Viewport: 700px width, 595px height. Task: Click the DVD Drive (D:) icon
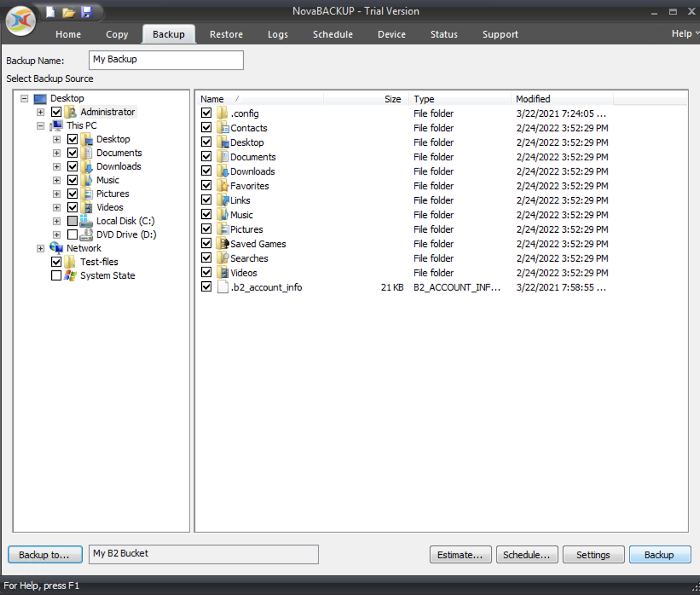coord(86,234)
